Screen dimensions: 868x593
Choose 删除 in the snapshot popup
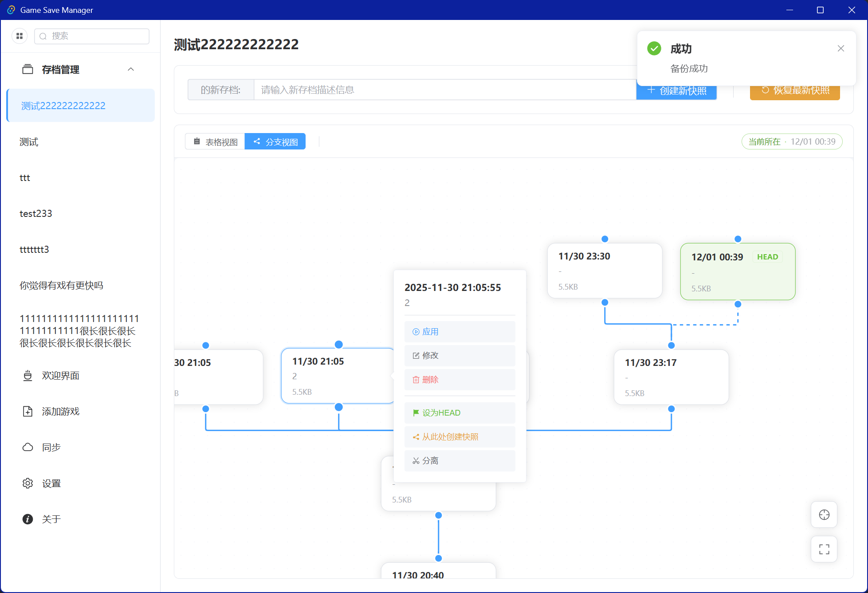point(460,379)
